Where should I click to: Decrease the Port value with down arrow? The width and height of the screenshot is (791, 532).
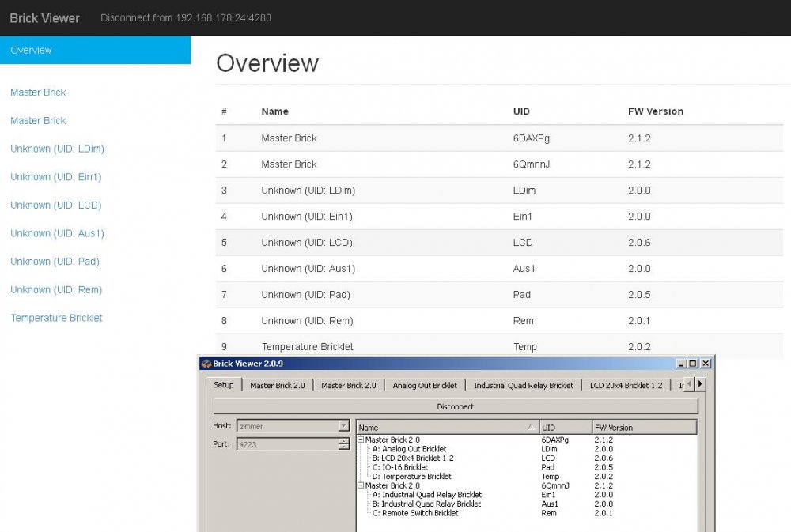pyautogui.click(x=343, y=447)
